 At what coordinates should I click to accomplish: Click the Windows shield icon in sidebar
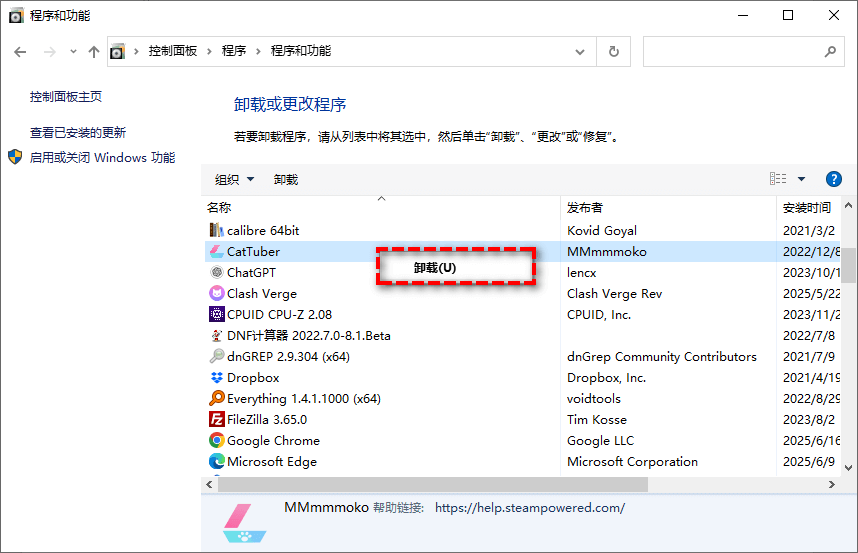coord(15,157)
